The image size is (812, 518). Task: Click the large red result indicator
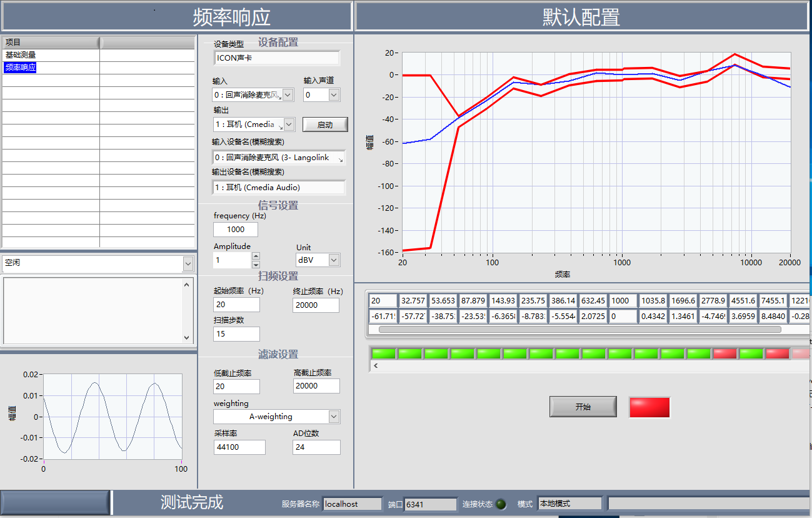(649, 407)
